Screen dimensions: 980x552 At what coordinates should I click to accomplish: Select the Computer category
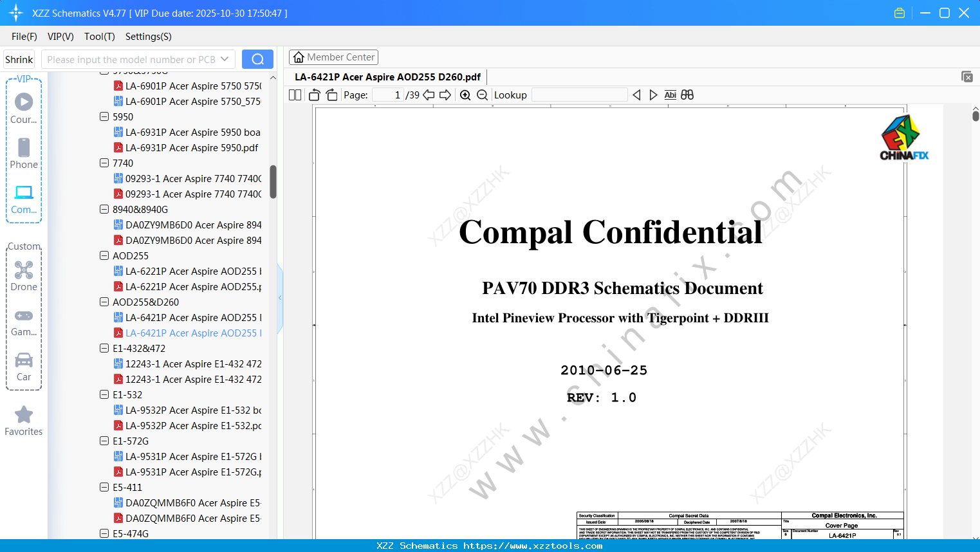(24, 199)
